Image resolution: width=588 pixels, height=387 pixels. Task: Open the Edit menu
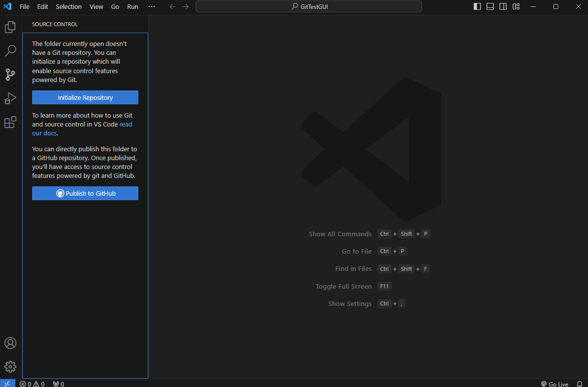(x=43, y=7)
